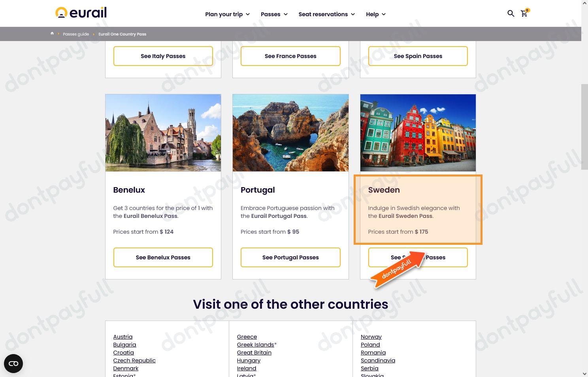Go to Passes guide breadcrumb

click(76, 34)
